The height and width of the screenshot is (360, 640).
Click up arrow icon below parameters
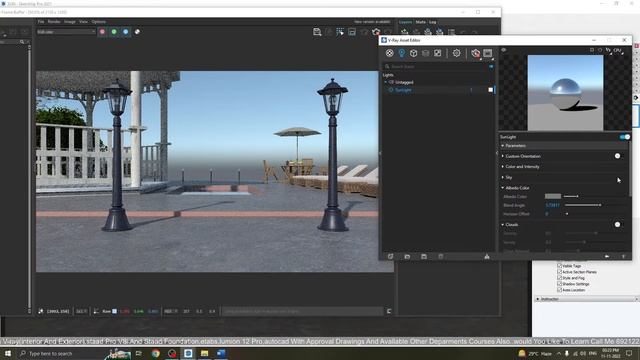point(623,256)
